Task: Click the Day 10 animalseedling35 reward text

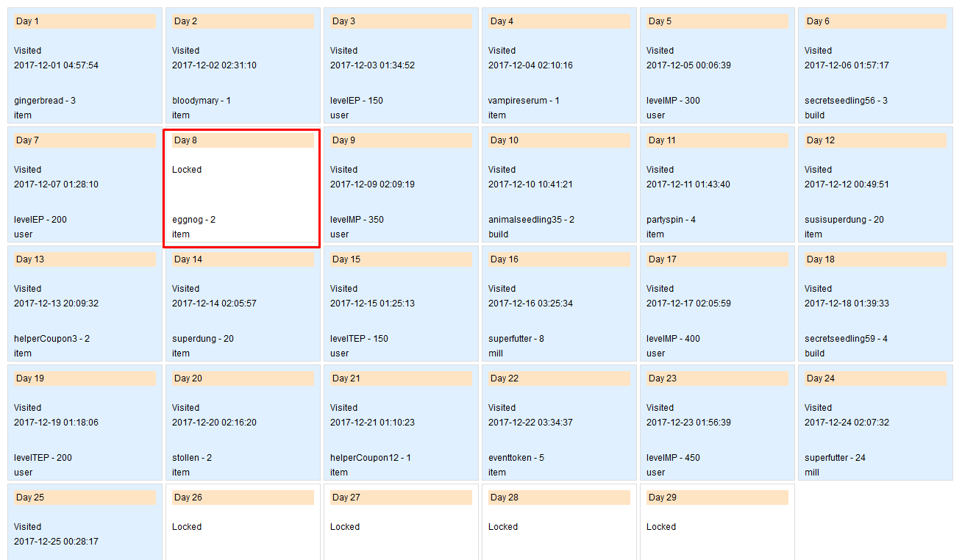Action: coord(532,220)
